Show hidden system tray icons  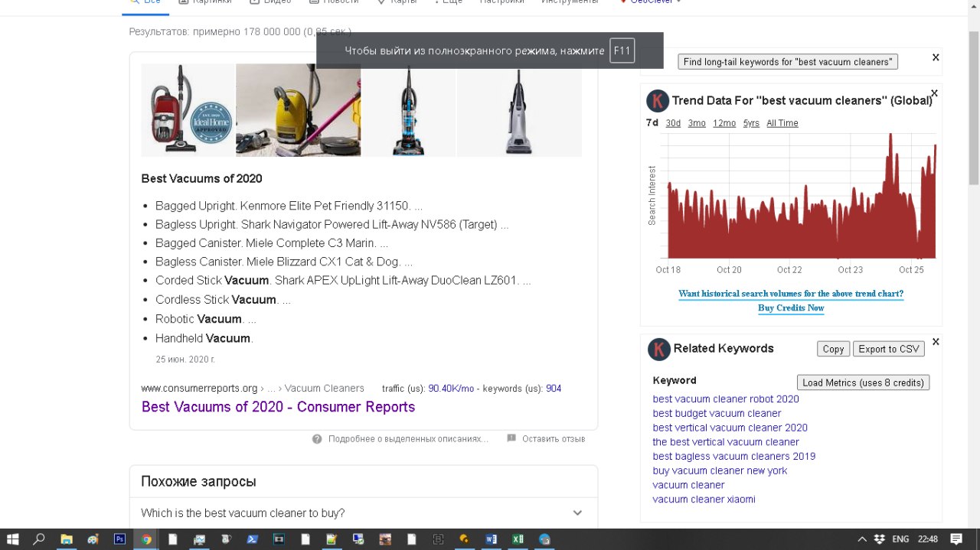point(862,539)
